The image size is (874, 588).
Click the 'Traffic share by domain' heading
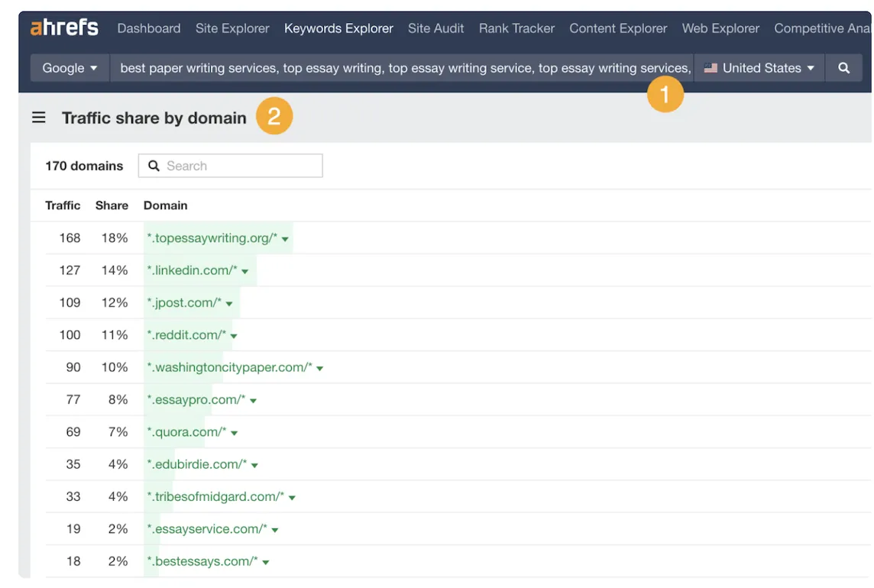154,118
